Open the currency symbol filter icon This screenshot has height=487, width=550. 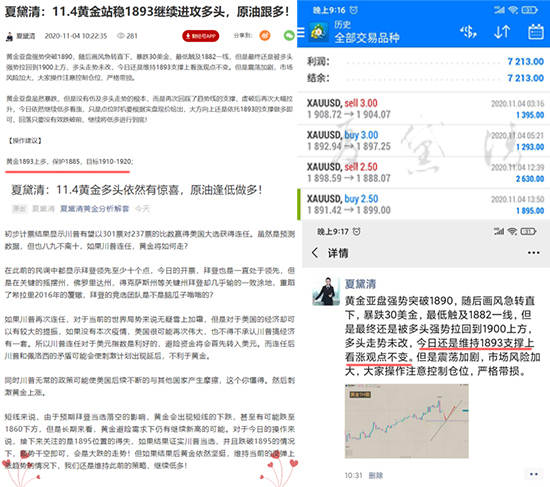tap(468, 32)
